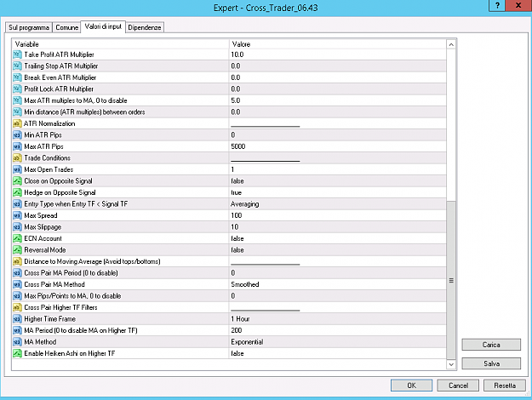Image resolution: width=532 pixels, height=400 pixels.
Task: Click the Higher Time Frame icon
Action: 17,319
